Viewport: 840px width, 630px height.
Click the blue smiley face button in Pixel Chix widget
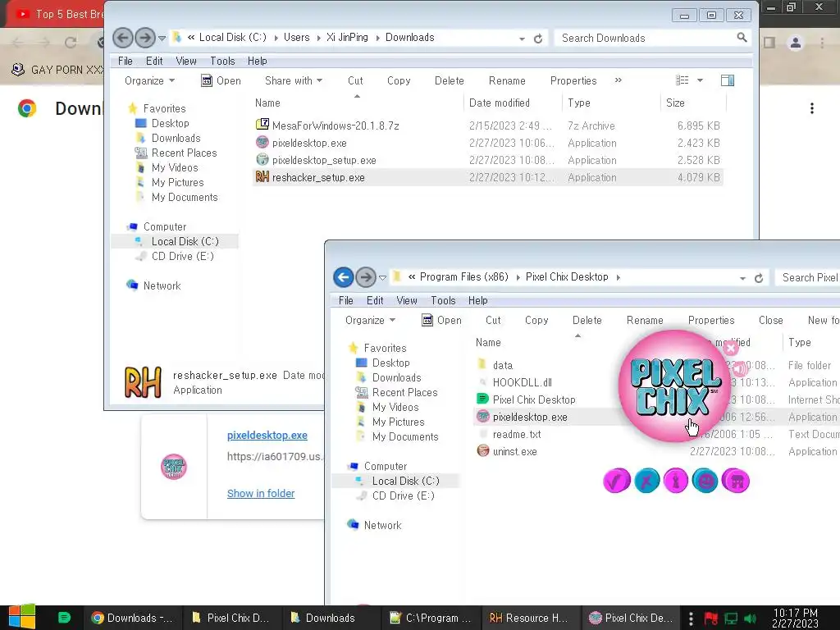tap(705, 481)
